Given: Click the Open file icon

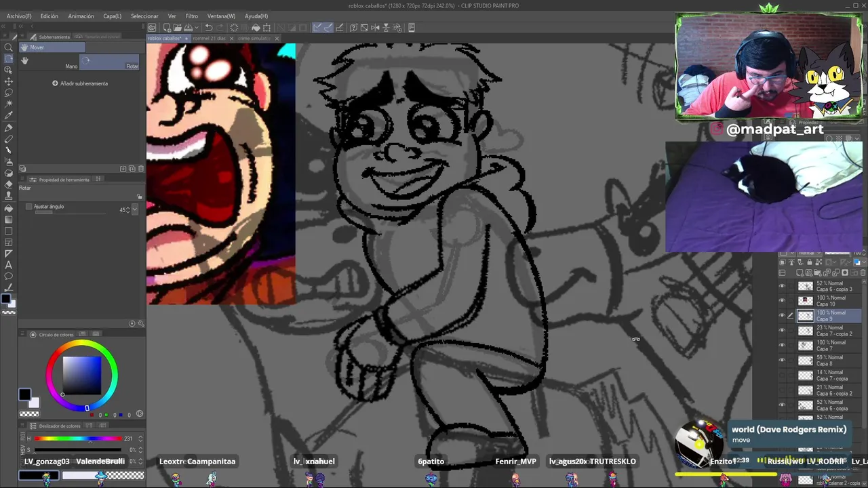Looking at the screenshot, I should (x=177, y=28).
